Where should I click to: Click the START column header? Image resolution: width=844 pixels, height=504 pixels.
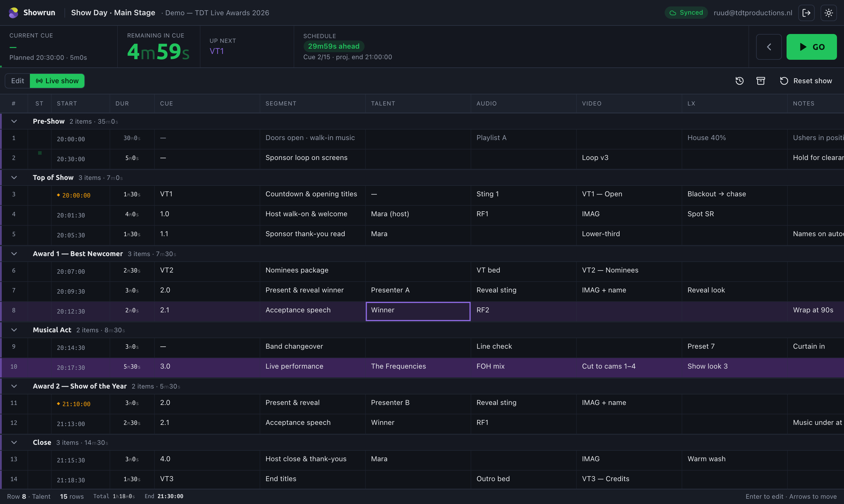(81, 104)
